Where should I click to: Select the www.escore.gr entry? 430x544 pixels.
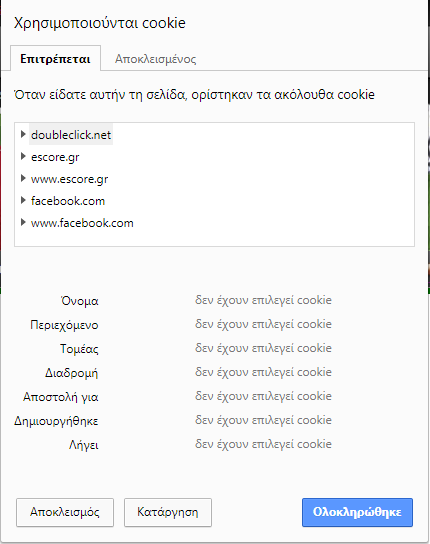coord(69,179)
